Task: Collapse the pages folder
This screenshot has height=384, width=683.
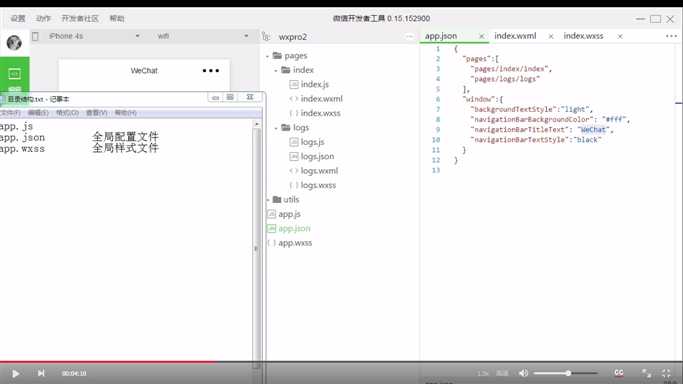Action: (x=268, y=56)
